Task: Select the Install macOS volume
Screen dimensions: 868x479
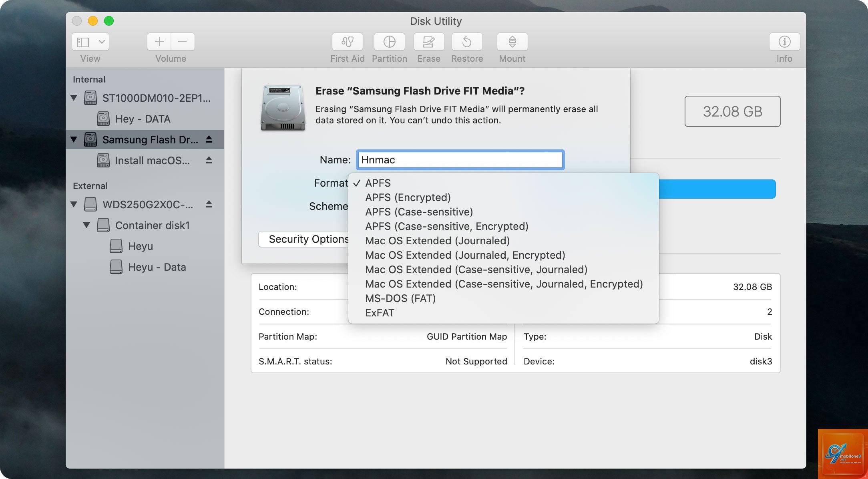Action: tap(145, 160)
